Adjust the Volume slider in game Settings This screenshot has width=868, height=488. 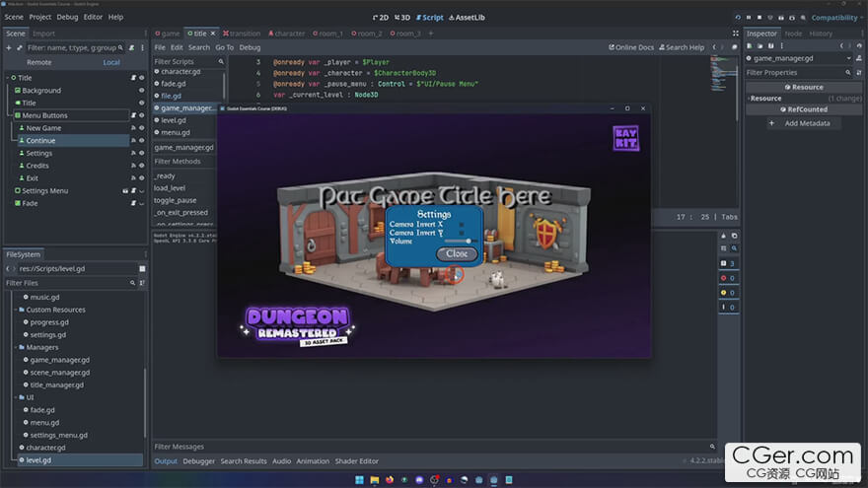[x=460, y=242]
